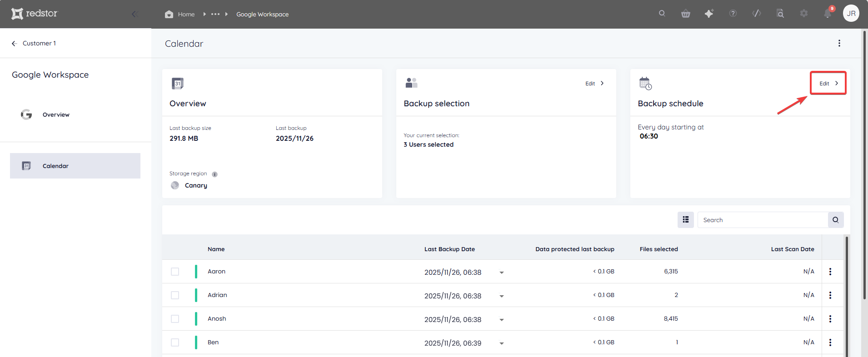Click the page's vertical scrollbar
Image resolution: width=868 pixels, height=357 pixels.
tap(864, 164)
